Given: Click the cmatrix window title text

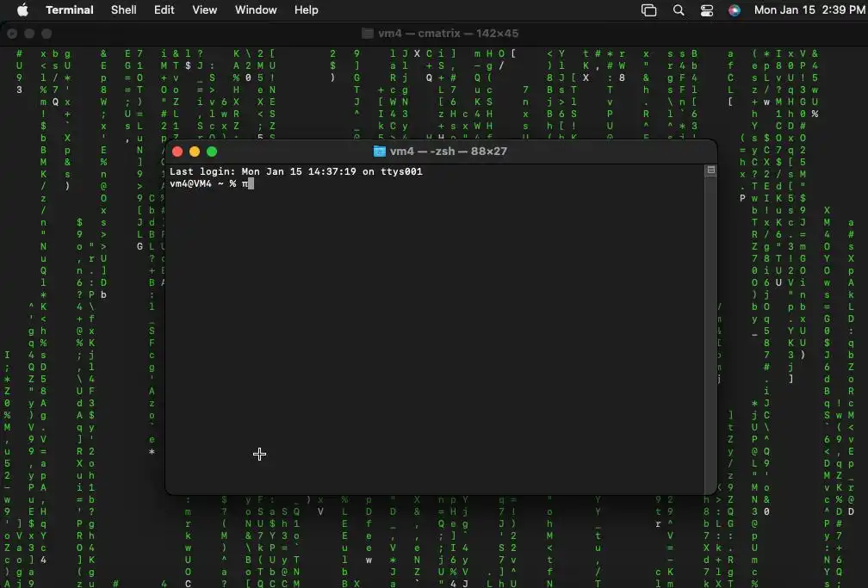Looking at the screenshot, I should (x=448, y=34).
